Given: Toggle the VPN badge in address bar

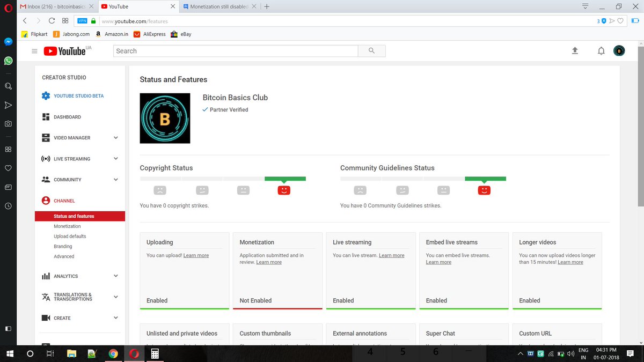Looking at the screenshot, I should tap(82, 21).
